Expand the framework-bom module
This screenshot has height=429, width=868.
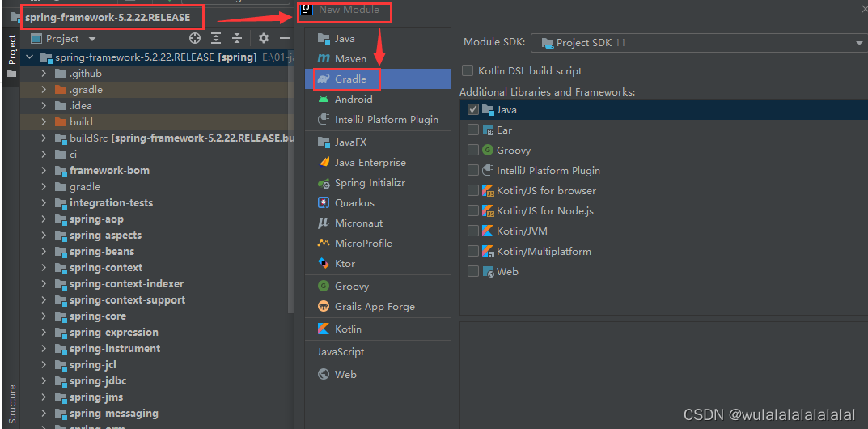click(x=44, y=171)
